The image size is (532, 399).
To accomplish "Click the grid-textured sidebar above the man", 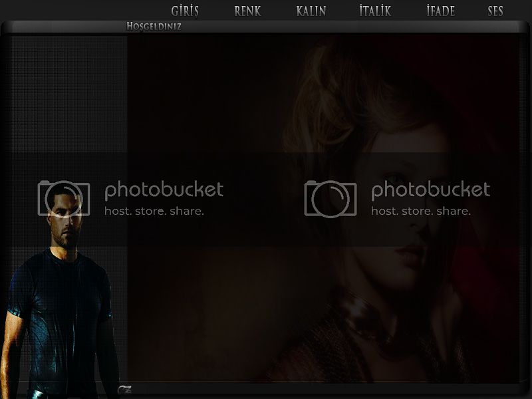I will point(66,100).
